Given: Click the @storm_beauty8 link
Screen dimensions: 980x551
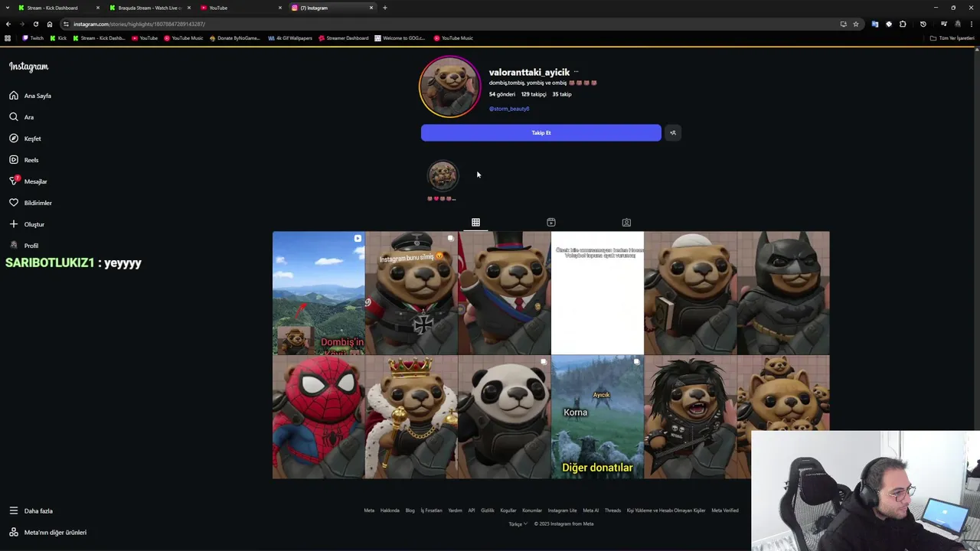Looking at the screenshot, I should tap(509, 109).
